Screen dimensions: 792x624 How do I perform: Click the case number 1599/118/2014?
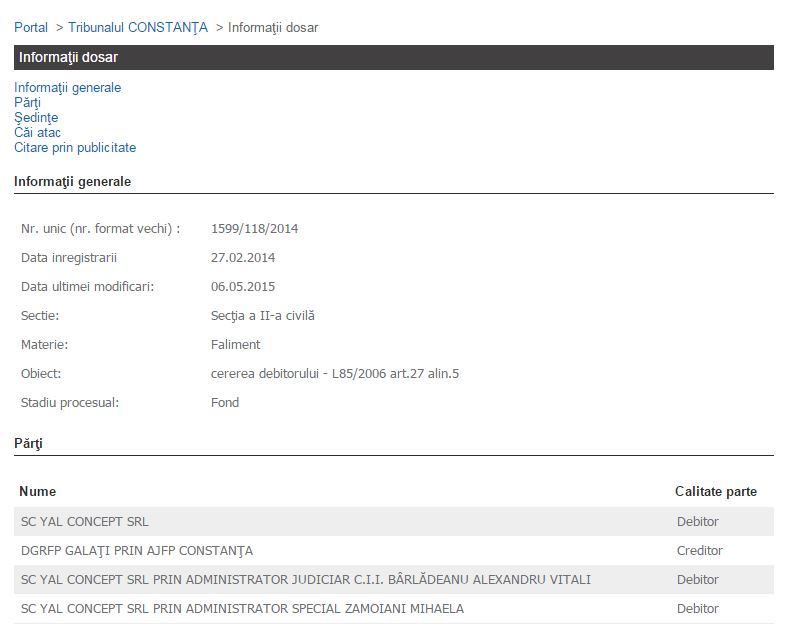(x=254, y=229)
